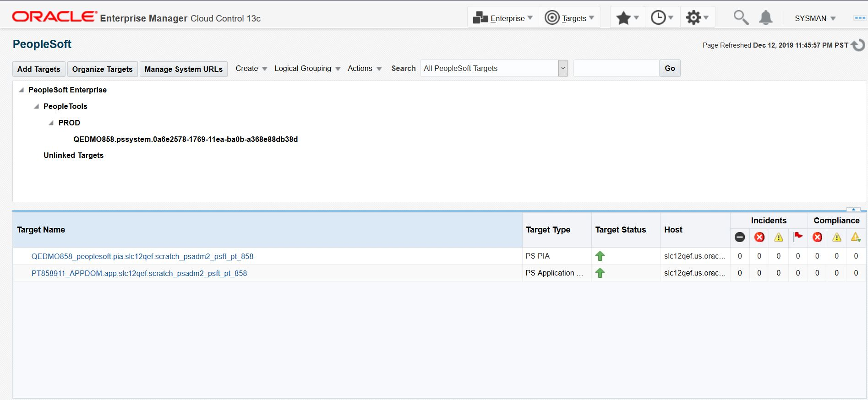Click the warning incidents yellow triangle icon
Viewport: 868px width, 400px height.
click(779, 237)
